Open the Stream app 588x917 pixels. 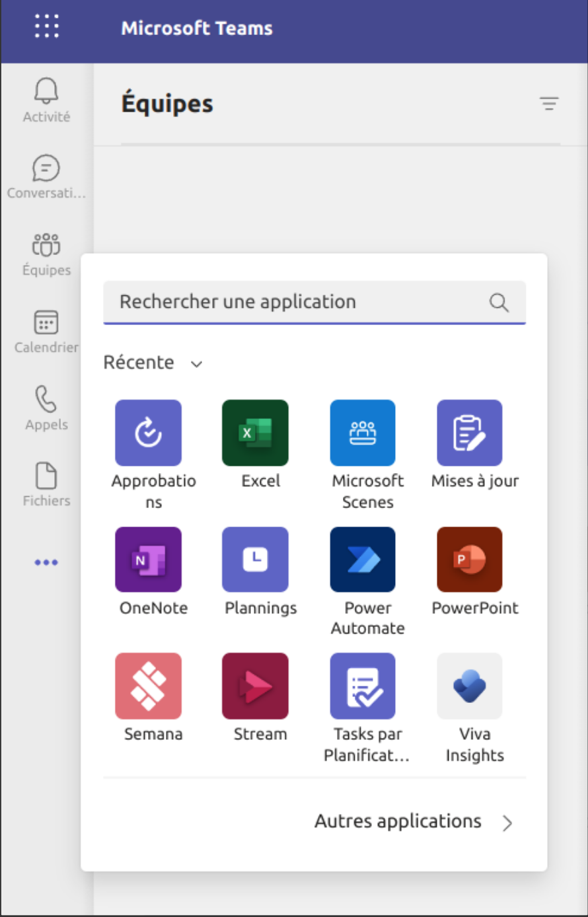(x=255, y=686)
